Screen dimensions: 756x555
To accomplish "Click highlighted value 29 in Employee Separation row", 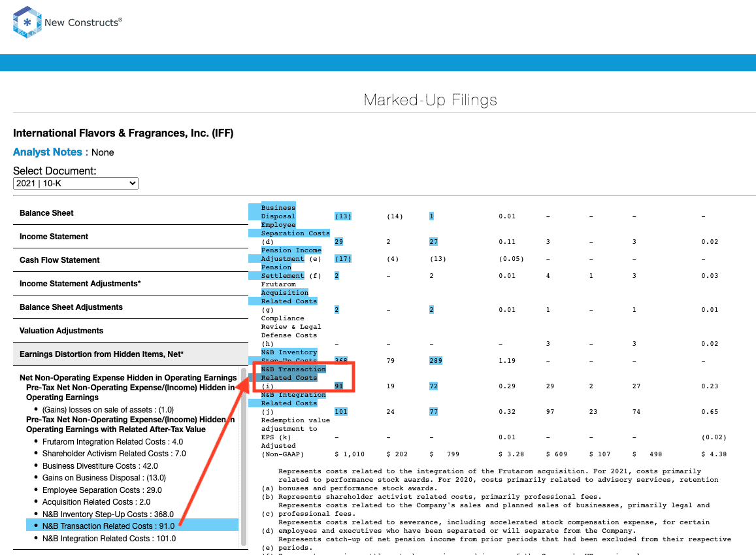I will [x=339, y=242].
